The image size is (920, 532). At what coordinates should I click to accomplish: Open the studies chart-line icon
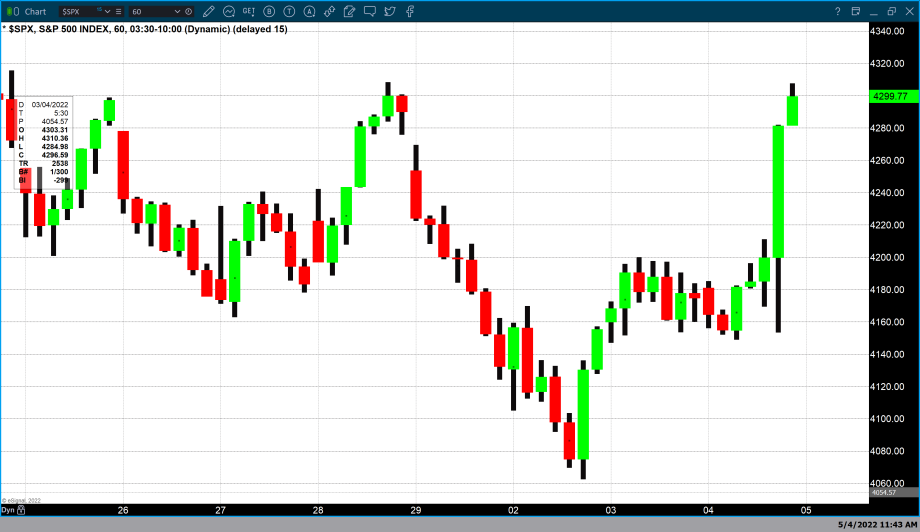(229, 11)
